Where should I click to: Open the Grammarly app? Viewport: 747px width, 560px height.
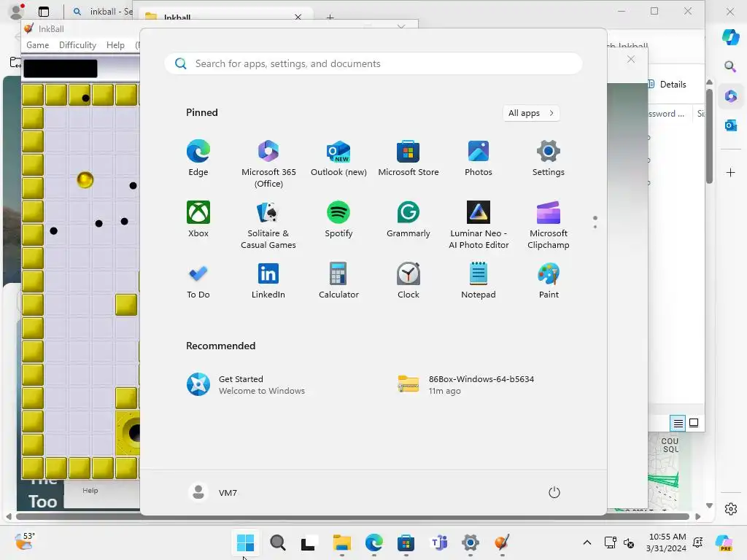pyautogui.click(x=409, y=219)
